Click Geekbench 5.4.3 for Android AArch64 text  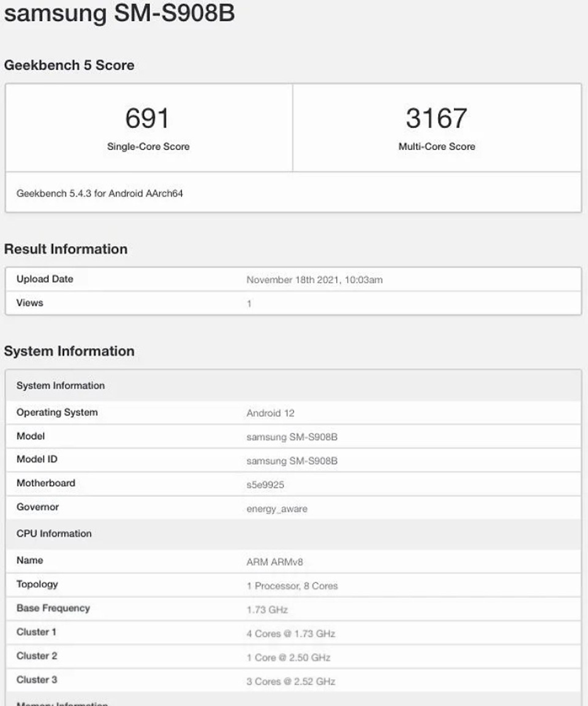coord(100,193)
